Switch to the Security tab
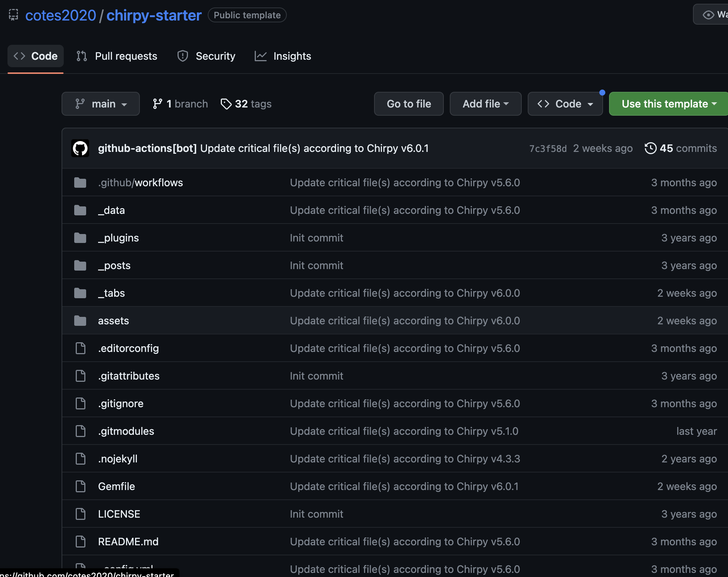This screenshot has height=577, width=728. 206,56
